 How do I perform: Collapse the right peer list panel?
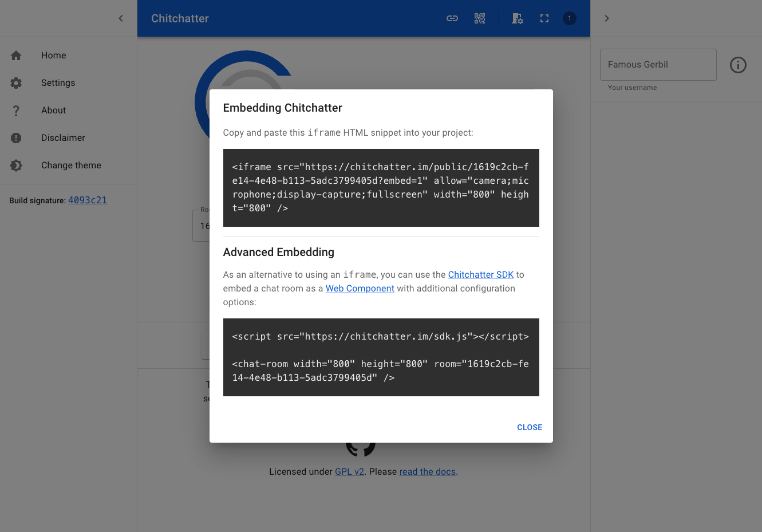pos(607,18)
